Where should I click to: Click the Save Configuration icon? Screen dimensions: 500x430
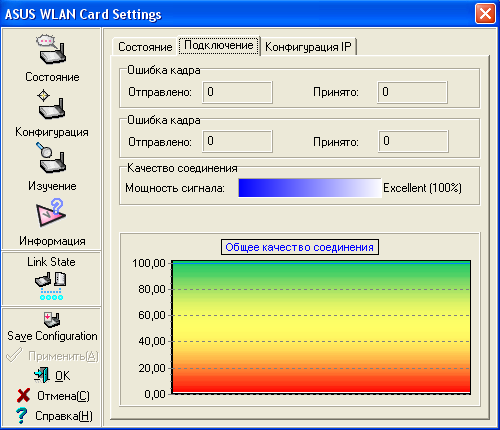click(52, 320)
